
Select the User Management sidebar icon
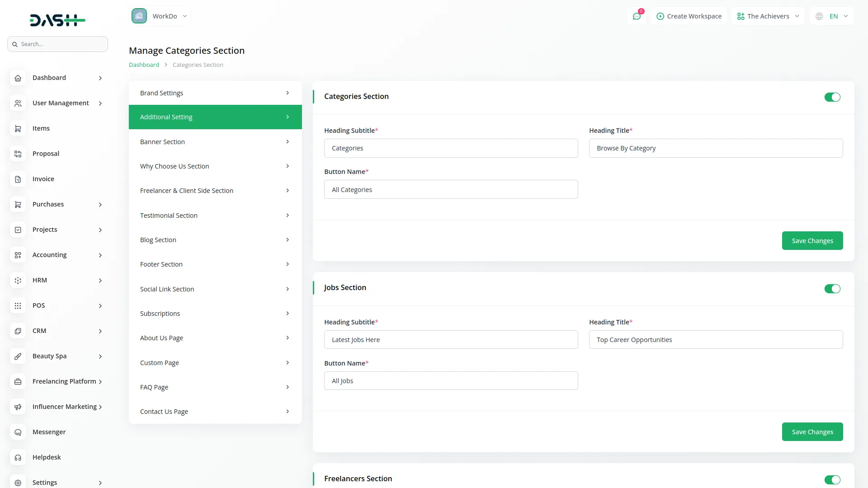pyautogui.click(x=18, y=103)
